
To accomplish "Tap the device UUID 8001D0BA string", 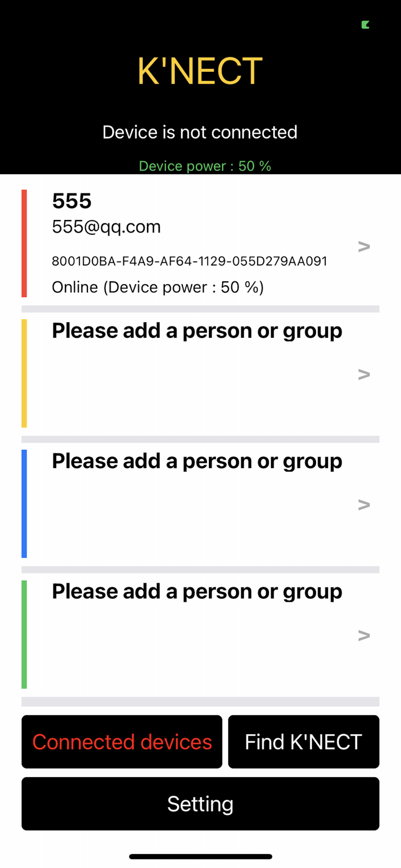I will (190, 261).
